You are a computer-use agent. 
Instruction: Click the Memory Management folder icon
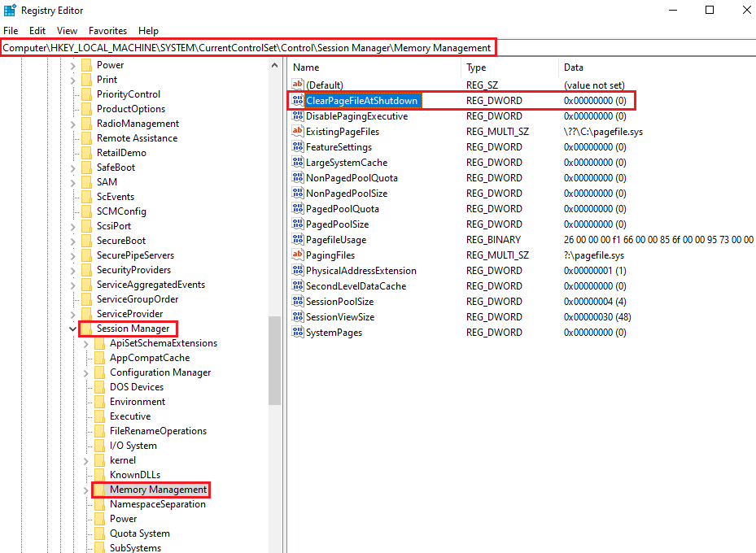(x=99, y=490)
